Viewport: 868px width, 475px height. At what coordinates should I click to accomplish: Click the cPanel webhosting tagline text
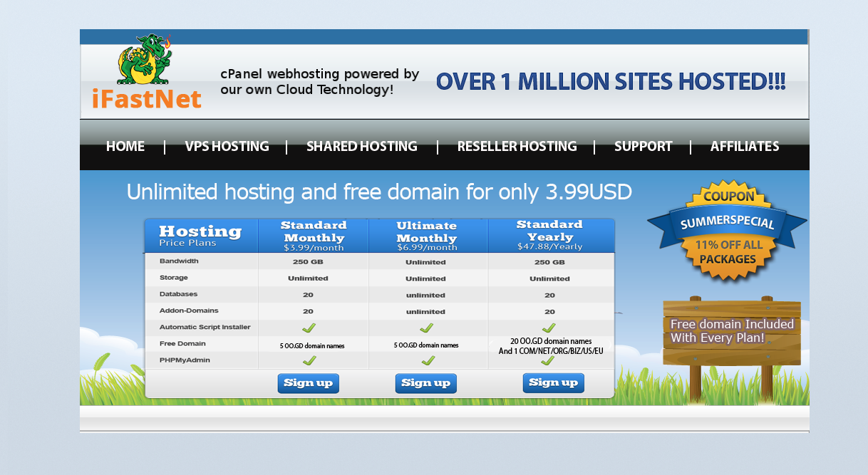point(320,82)
